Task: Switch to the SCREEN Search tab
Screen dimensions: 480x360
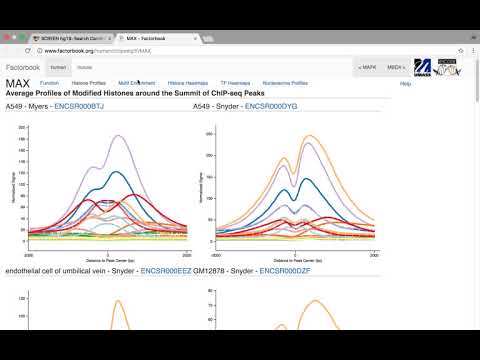Action: [x=72, y=38]
